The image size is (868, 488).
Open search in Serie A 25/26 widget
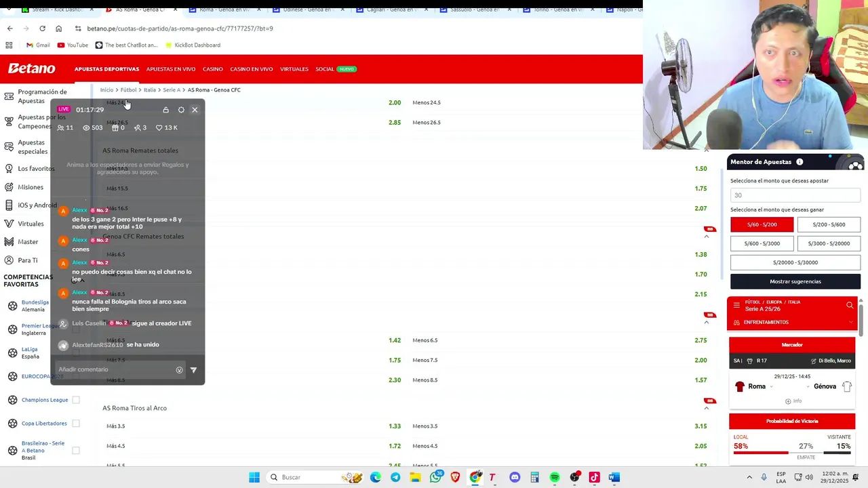click(850, 305)
